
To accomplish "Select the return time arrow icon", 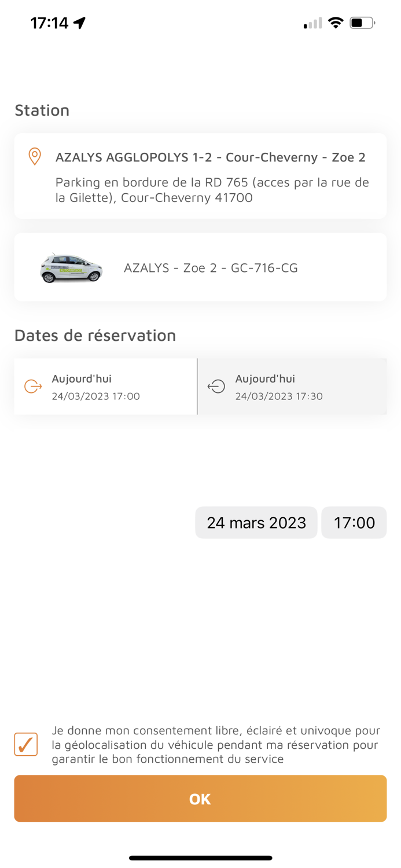I will 215,387.
